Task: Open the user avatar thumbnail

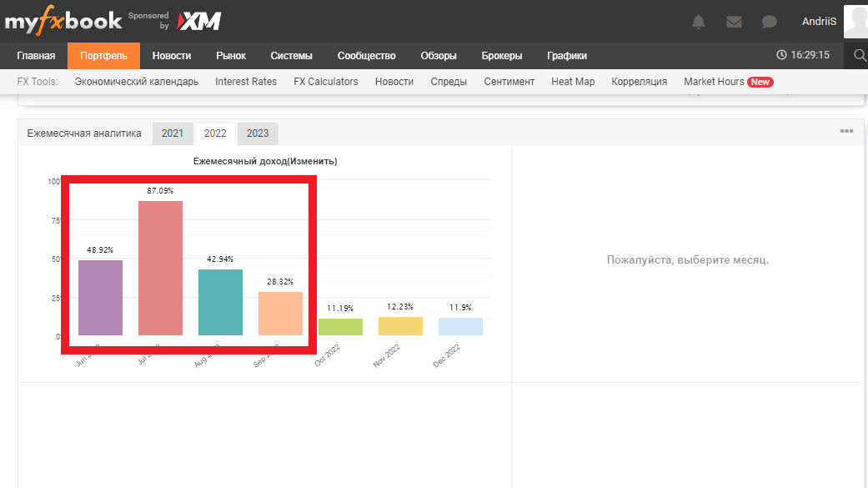Action: 855,22
